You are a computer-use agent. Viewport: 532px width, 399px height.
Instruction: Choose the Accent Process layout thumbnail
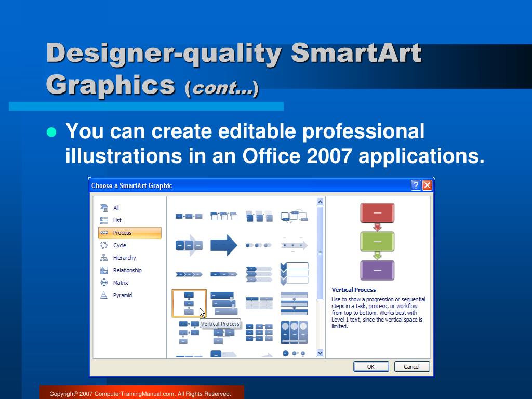pos(224,216)
